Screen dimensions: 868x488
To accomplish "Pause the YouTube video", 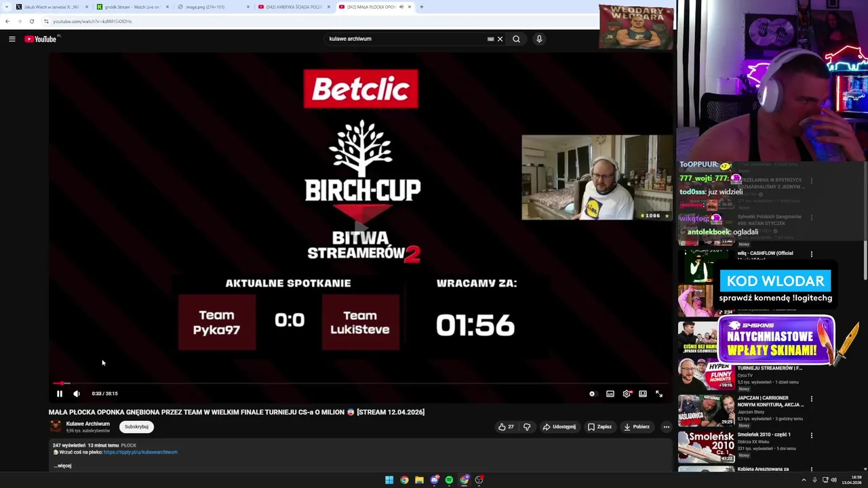I will pos(60,394).
